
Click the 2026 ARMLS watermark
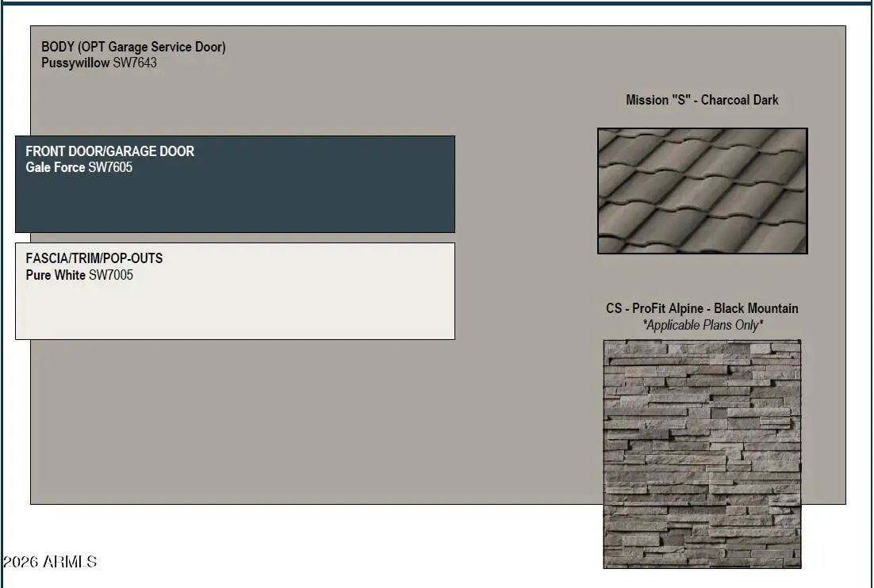(49, 562)
